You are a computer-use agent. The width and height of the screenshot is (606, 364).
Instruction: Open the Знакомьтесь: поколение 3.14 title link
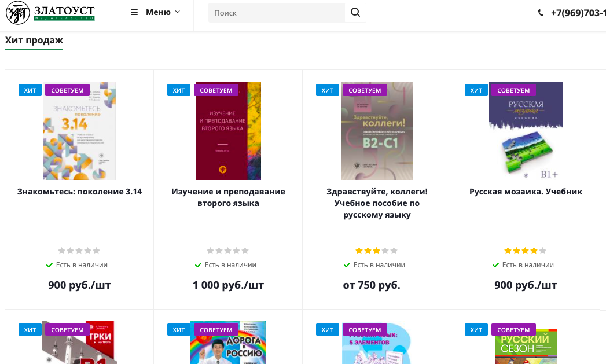point(79,192)
